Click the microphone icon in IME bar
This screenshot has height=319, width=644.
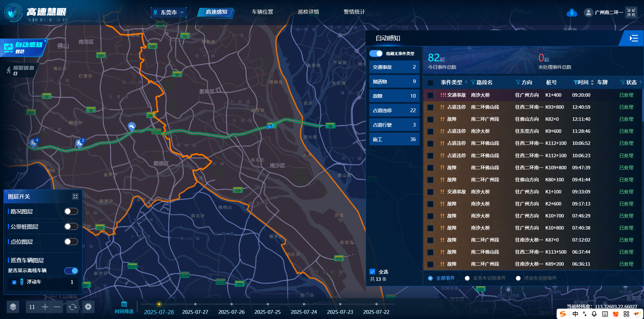click(x=594, y=314)
